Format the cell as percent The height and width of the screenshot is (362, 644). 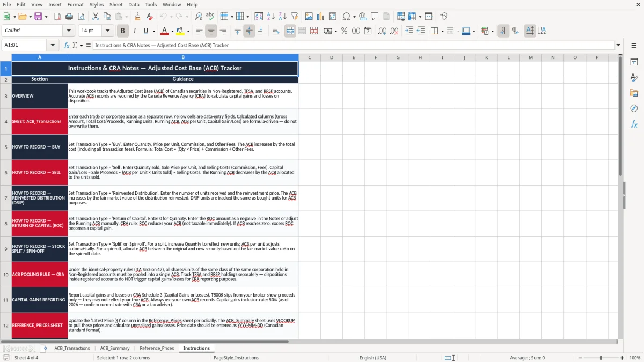click(344, 31)
